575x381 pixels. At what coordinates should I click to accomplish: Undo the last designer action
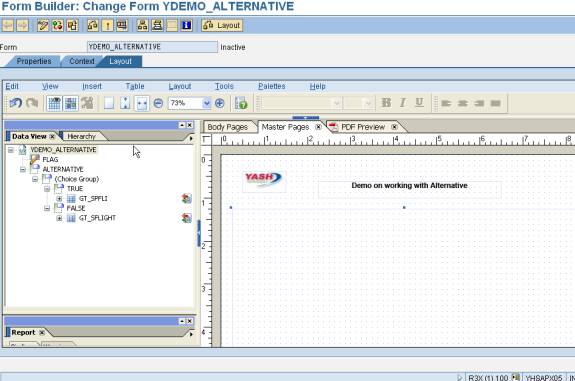(15, 103)
